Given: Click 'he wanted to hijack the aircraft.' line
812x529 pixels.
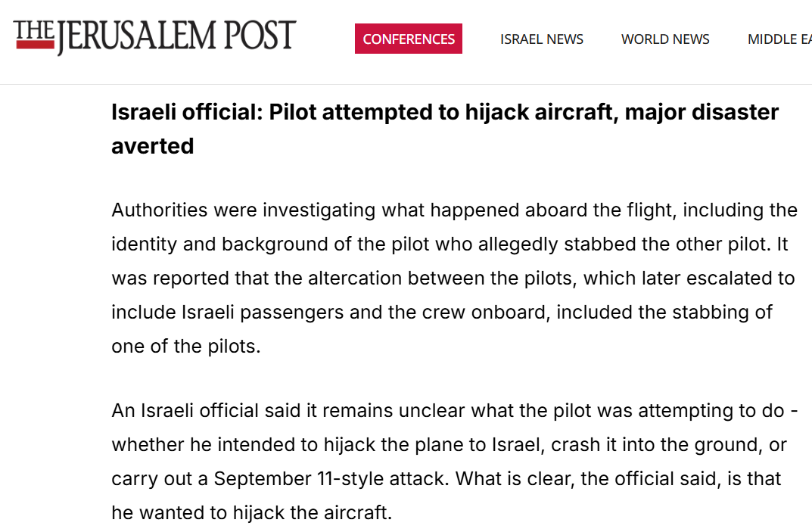Looking at the screenshot, I should point(252,513).
